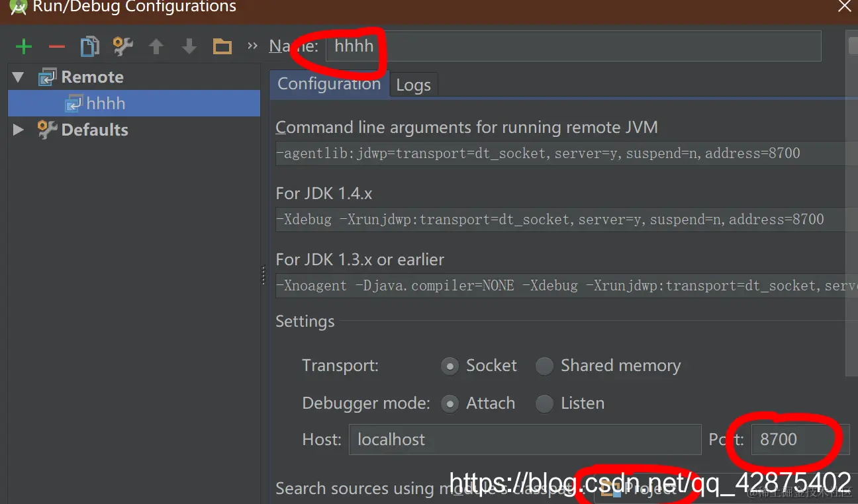The image size is (858, 504).
Task: Click the Remote configuration type icon
Action: (48, 77)
